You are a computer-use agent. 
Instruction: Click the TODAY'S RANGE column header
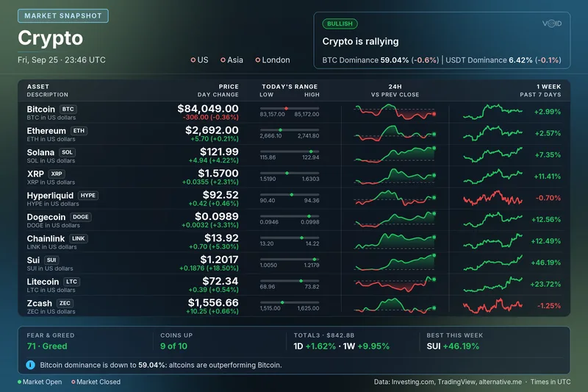click(x=290, y=87)
